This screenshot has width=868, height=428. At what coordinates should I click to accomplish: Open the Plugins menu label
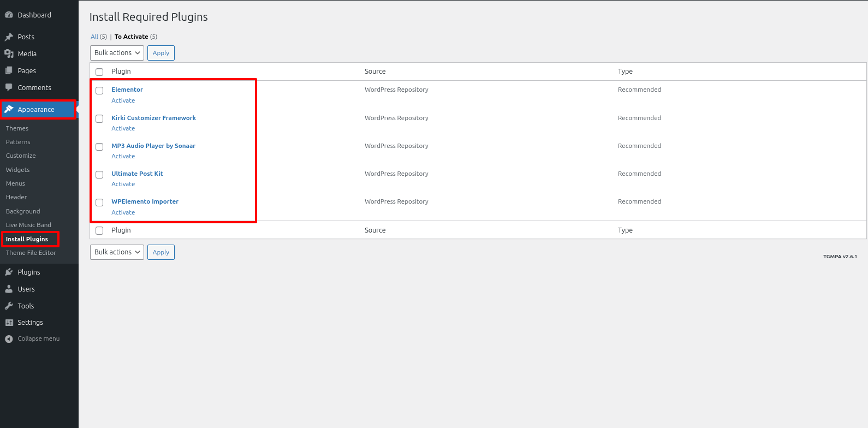(29, 272)
